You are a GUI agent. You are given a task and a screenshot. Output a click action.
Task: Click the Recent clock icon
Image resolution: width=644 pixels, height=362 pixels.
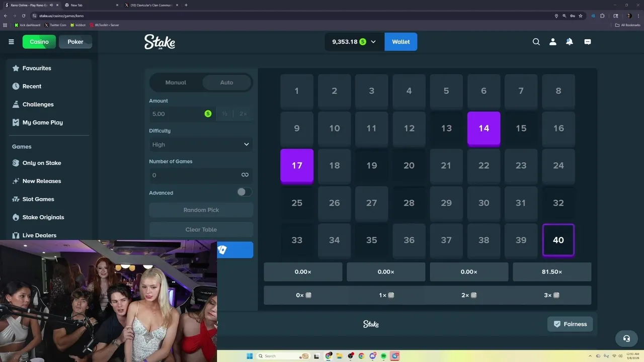[x=16, y=86]
